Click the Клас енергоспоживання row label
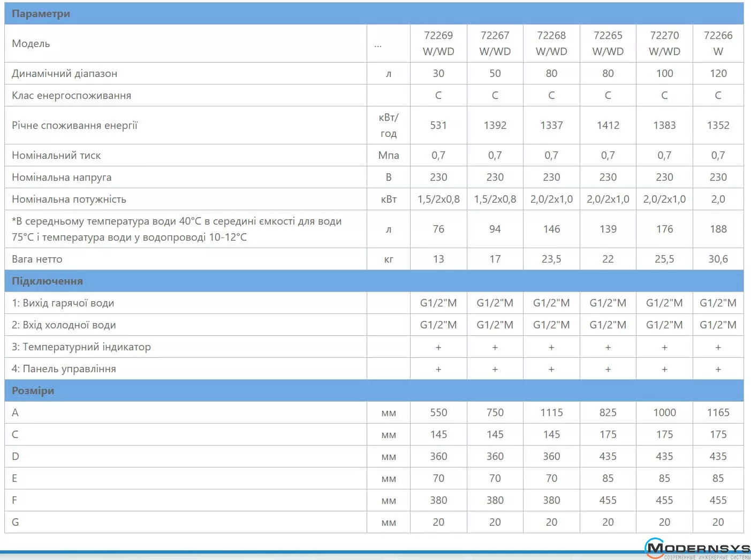 point(71,96)
